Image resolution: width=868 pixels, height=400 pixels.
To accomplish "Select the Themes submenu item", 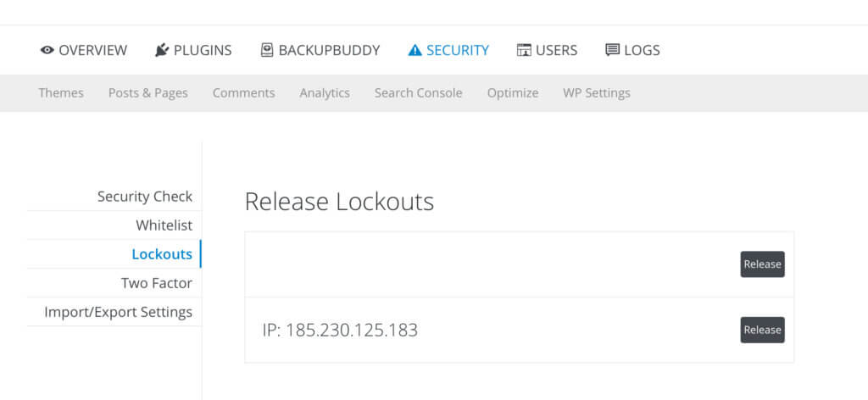I will [x=61, y=93].
